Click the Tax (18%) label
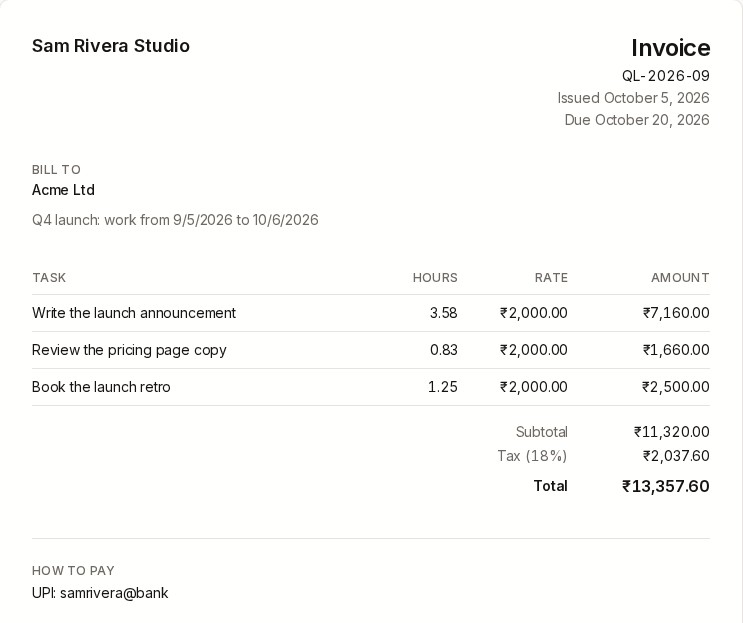The image size is (743, 623). point(532,456)
